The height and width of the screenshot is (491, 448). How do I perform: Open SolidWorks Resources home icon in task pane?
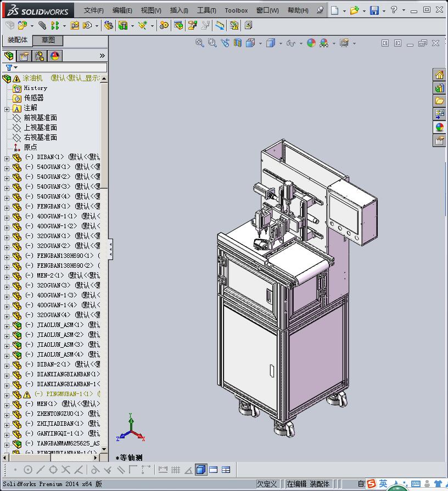coord(439,75)
